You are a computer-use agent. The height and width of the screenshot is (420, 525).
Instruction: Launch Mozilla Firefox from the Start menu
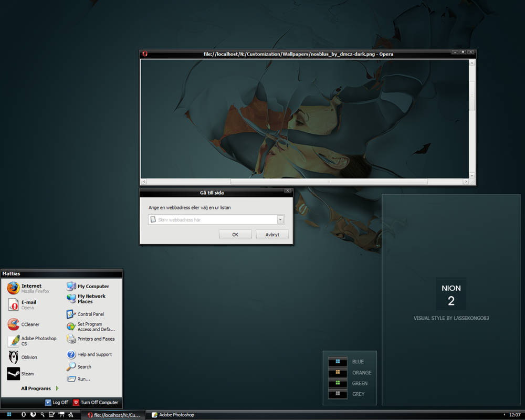pyautogui.click(x=29, y=288)
